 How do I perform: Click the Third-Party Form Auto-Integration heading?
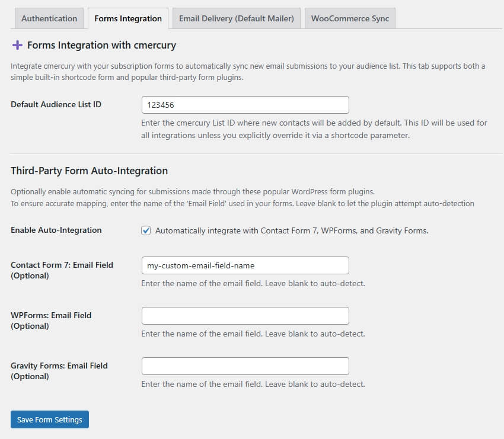click(90, 171)
